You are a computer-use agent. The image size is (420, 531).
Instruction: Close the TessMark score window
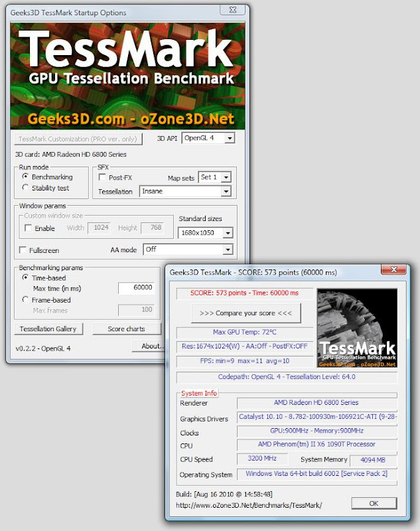[393, 269]
